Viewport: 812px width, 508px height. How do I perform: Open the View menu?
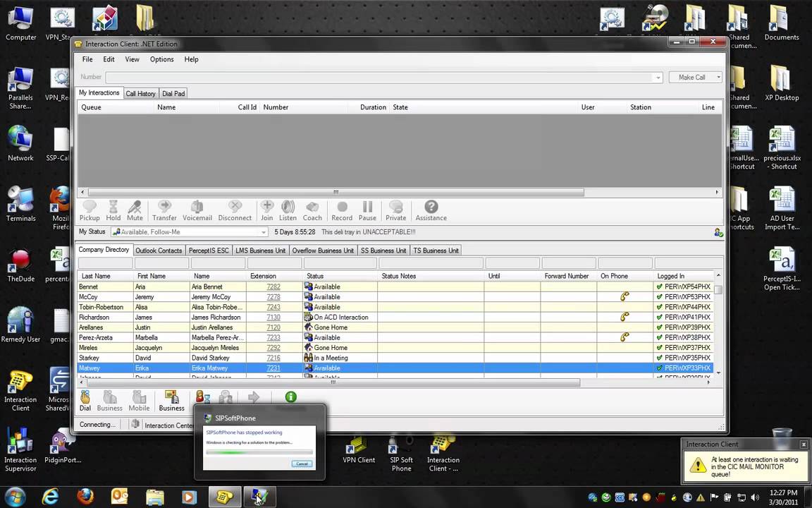[x=132, y=59]
